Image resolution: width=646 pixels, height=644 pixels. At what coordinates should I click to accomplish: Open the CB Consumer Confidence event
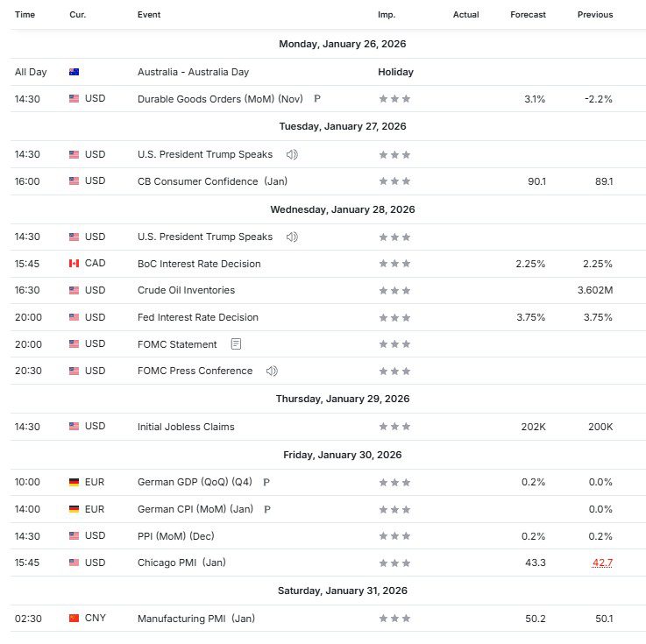tap(212, 180)
